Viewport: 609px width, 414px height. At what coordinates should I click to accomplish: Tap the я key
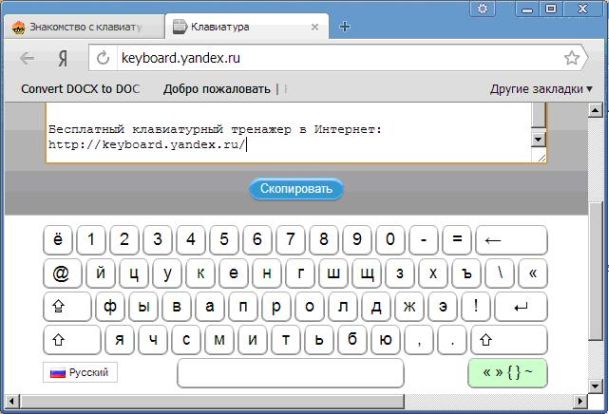point(120,340)
